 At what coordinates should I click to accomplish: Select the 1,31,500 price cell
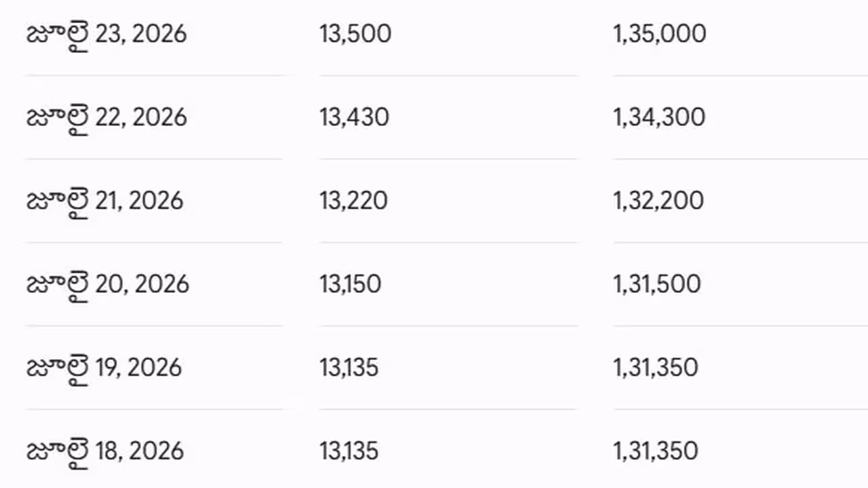(x=656, y=284)
